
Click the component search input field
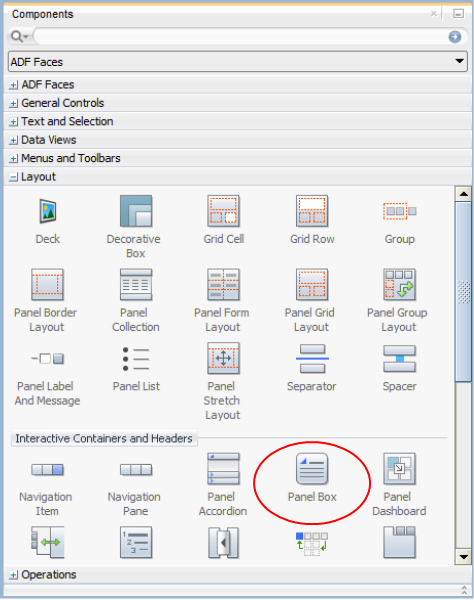coord(241,37)
